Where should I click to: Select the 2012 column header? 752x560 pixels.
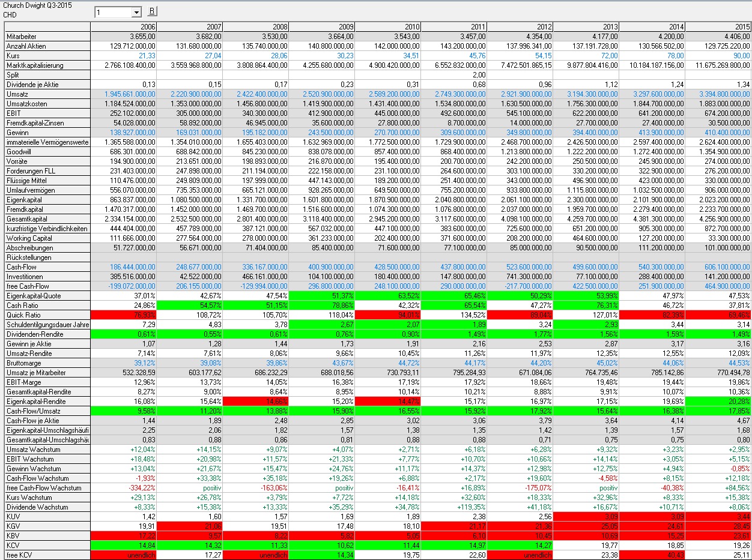tap(520, 27)
